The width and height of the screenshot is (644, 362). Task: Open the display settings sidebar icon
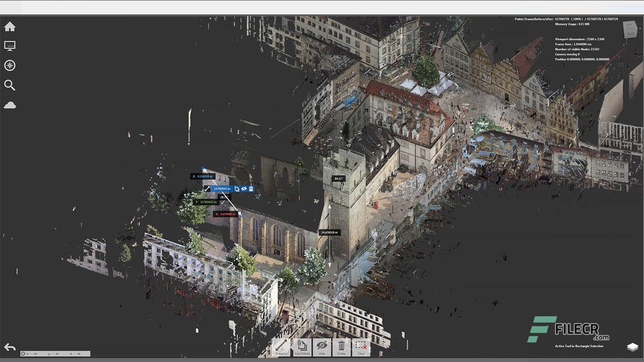10,45
